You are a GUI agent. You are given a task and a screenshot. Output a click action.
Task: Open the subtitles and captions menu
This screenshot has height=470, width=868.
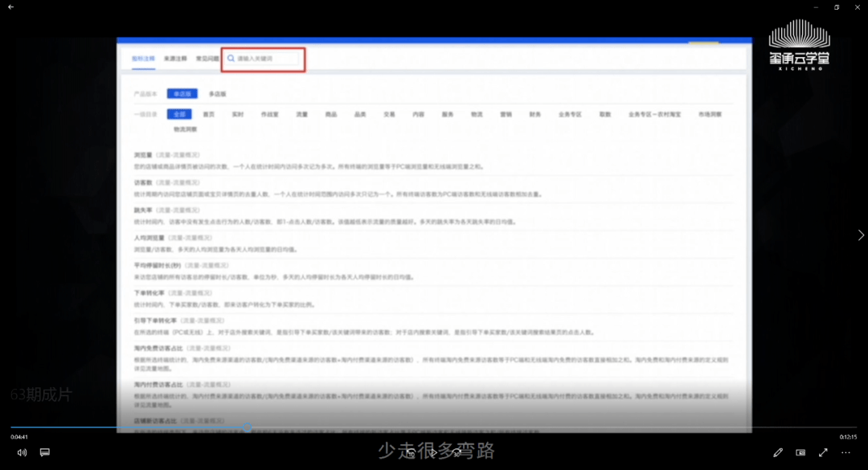(45, 452)
